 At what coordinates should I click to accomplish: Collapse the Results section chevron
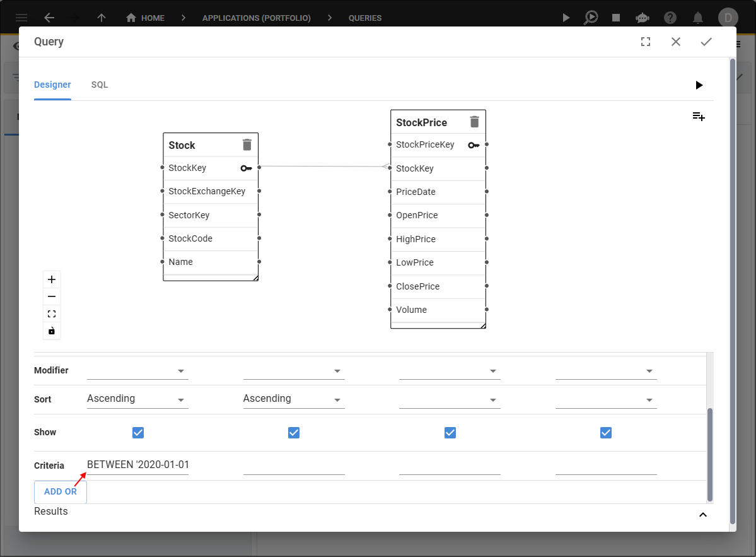703,515
